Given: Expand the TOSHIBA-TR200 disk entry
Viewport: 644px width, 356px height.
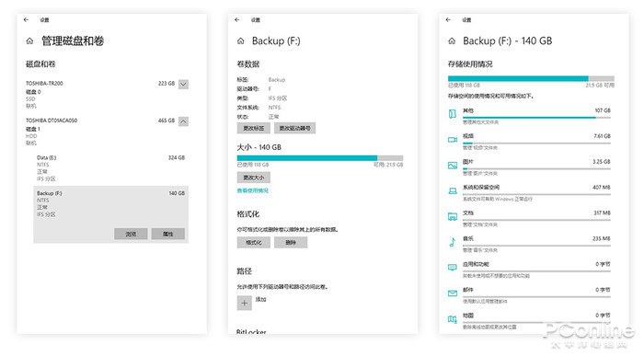Looking at the screenshot, I should [184, 85].
